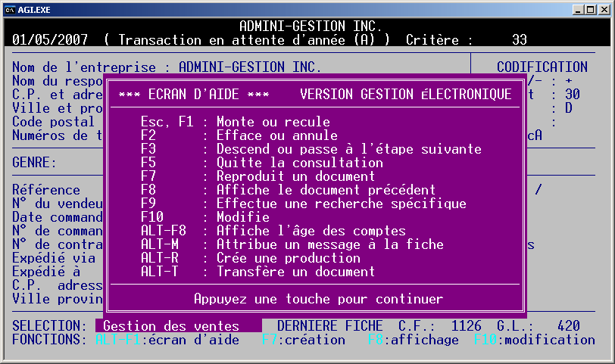Click the CODIFICATION panel heading
The image size is (615, 364).
(x=542, y=67)
